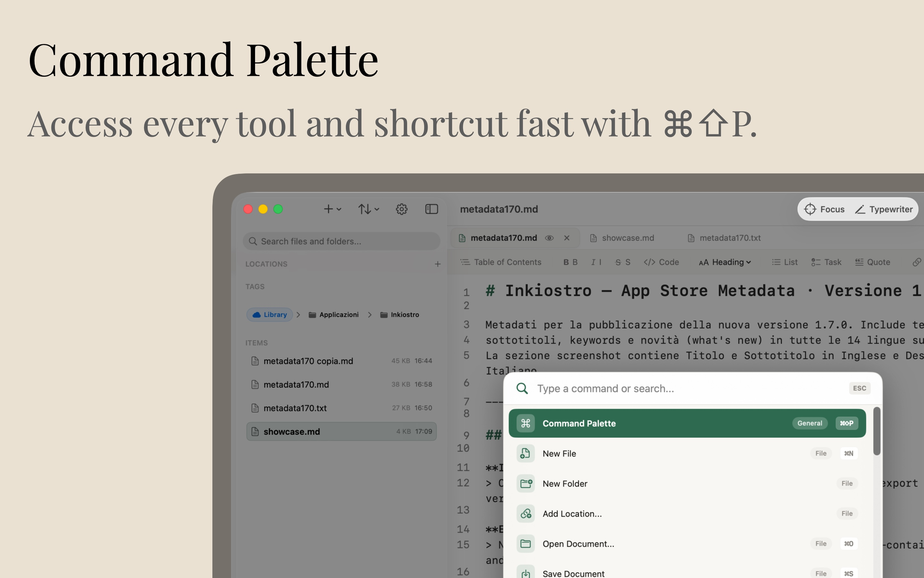Select the Library breadcrumb
Screen dimensions: 924x578
point(269,315)
